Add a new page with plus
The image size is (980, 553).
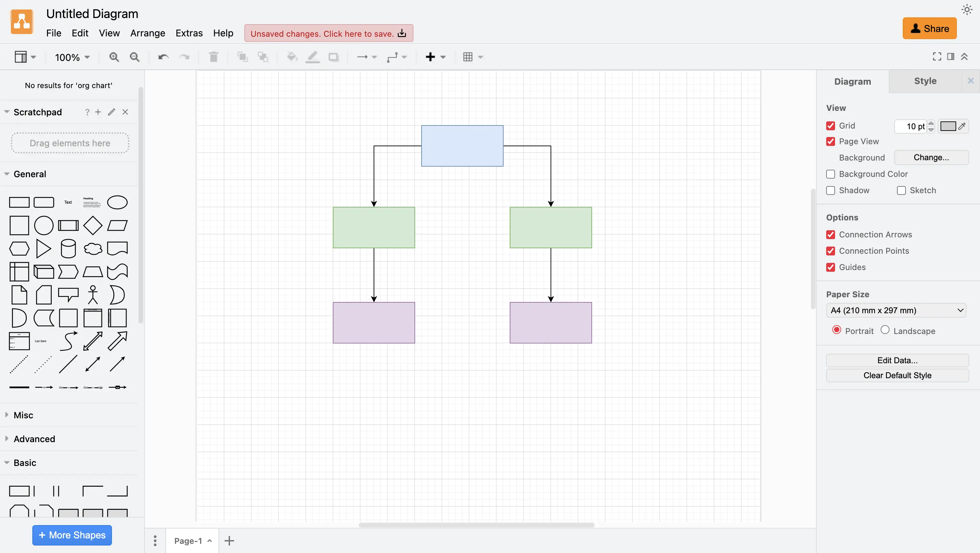tap(229, 540)
